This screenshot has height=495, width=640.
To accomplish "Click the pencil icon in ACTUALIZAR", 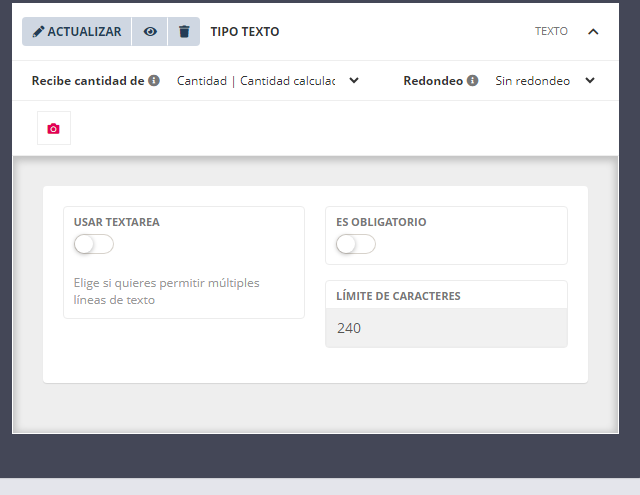I will tap(39, 32).
